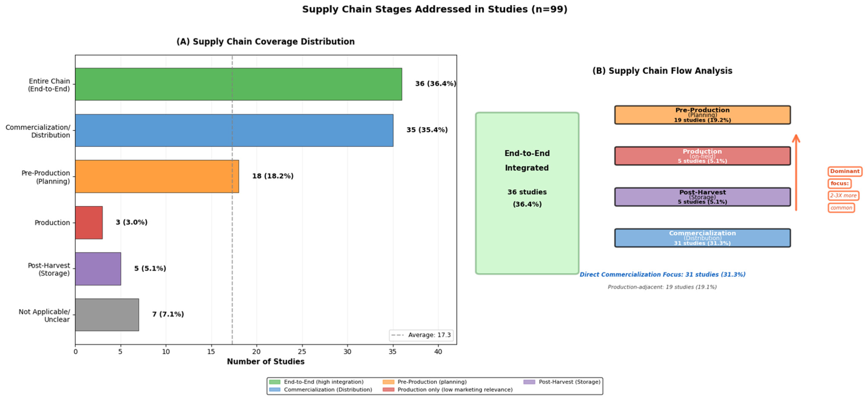This screenshot has width=868, height=400.
Task: Click the small red Production bar
Action: pos(89,223)
